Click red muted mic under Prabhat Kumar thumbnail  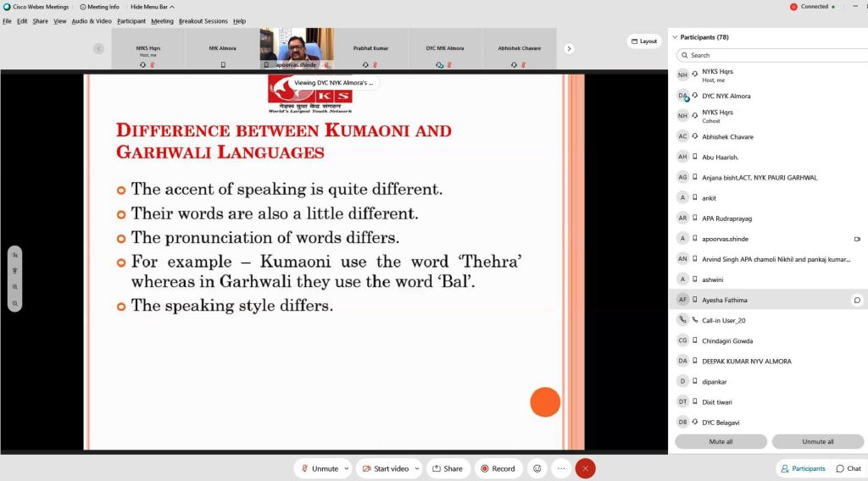pos(375,64)
